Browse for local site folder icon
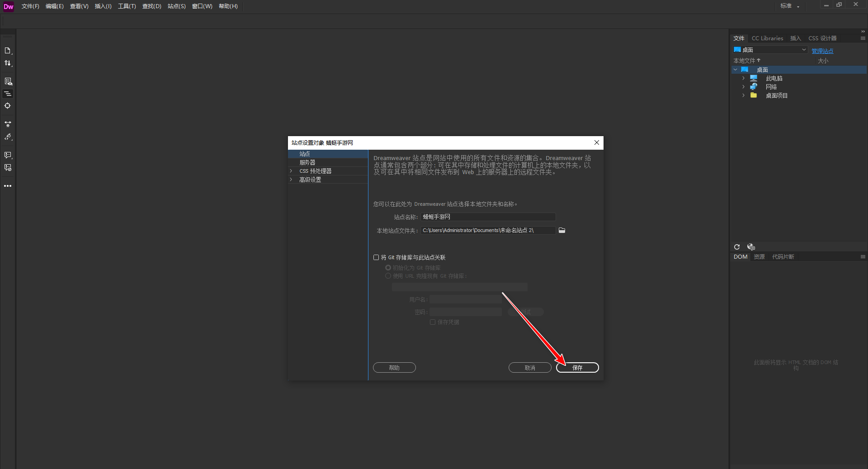Screen dimensions: 868x469 click(x=562, y=230)
